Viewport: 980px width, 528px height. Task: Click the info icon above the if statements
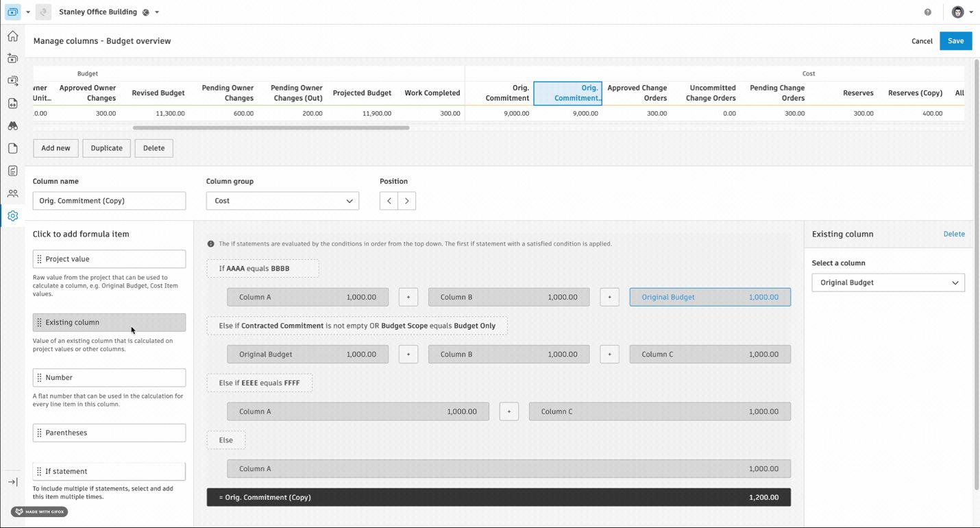pos(210,243)
